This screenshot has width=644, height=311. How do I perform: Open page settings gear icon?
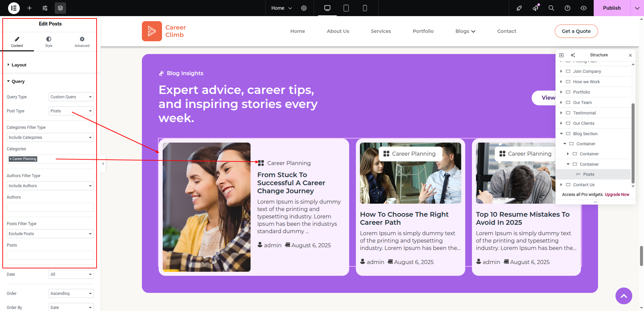pyautogui.click(x=304, y=8)
